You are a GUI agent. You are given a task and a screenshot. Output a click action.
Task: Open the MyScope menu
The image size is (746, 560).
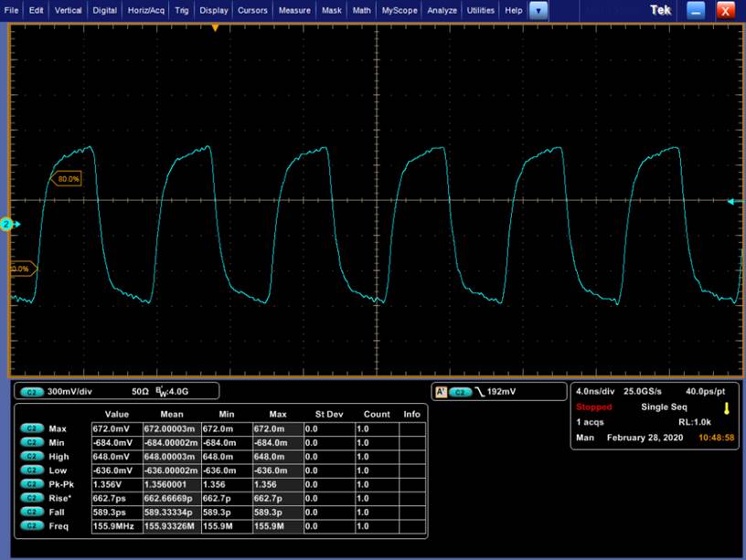pos(400,10)
